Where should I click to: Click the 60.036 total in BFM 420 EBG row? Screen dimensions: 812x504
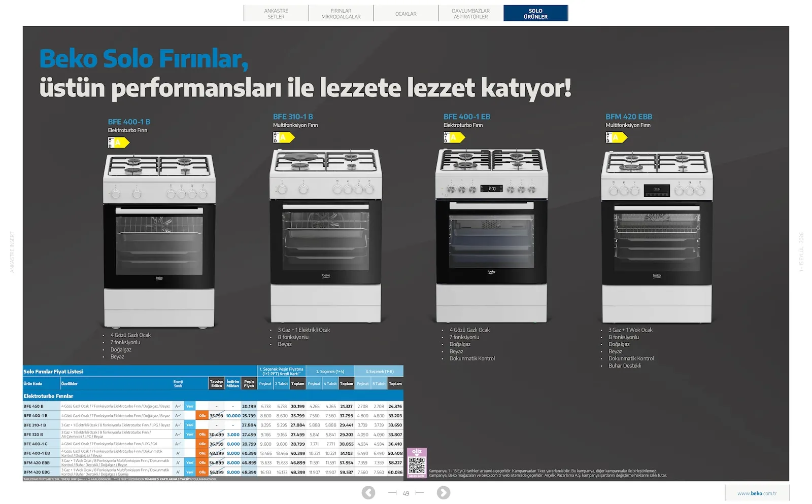pos(395,472)
